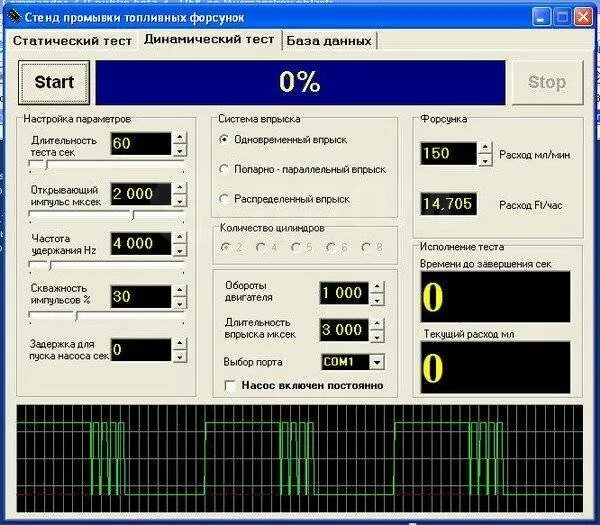Increase Частота удержания with up arrow

click(x=179, y=237)
